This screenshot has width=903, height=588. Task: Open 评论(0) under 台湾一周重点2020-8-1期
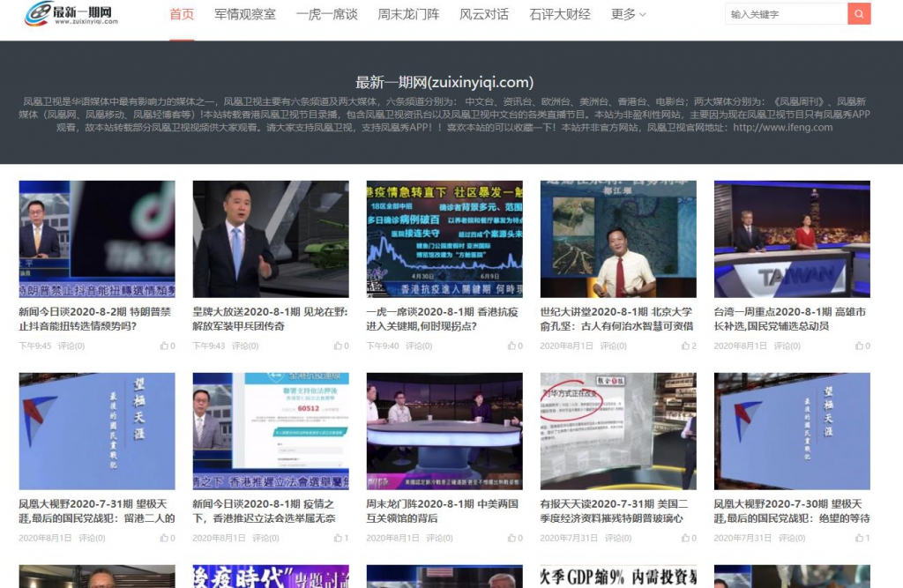coord(787,346)
